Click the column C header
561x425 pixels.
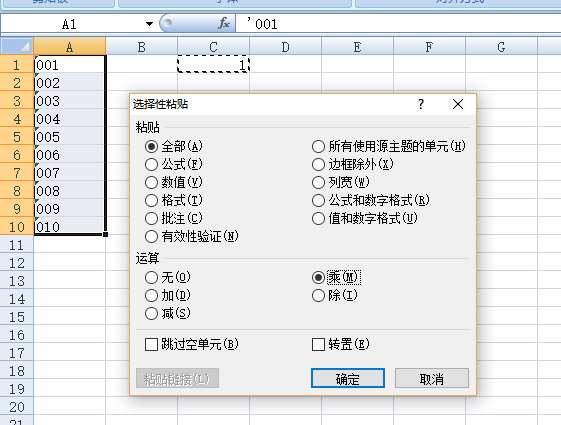click(213, 47)
